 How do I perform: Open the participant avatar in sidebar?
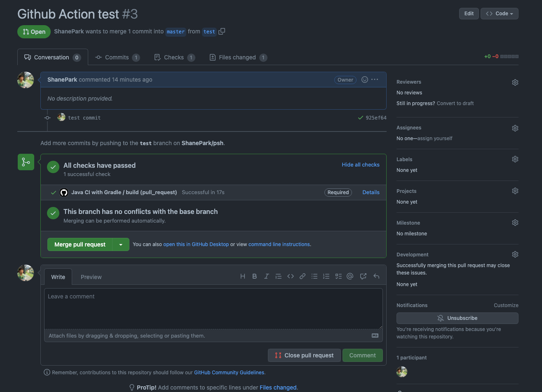pos(402,372)
